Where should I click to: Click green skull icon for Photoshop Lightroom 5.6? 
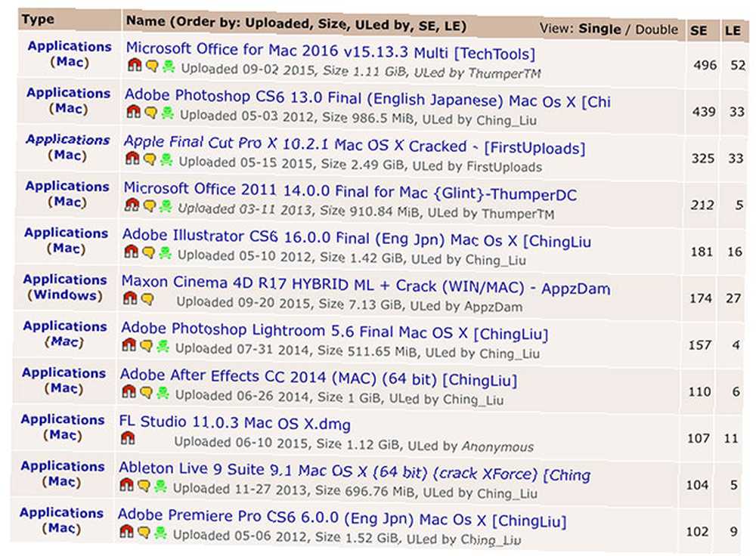coord(163,346)
